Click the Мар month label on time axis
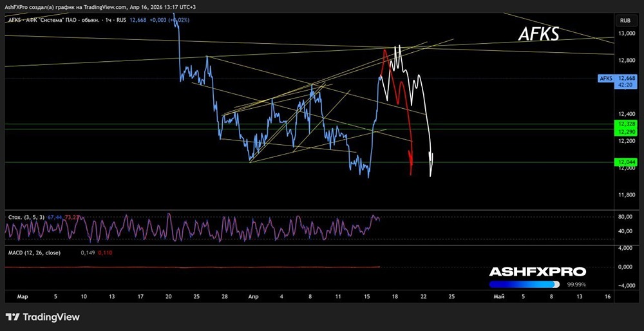The image size is (644, 331). pos(23,296)
